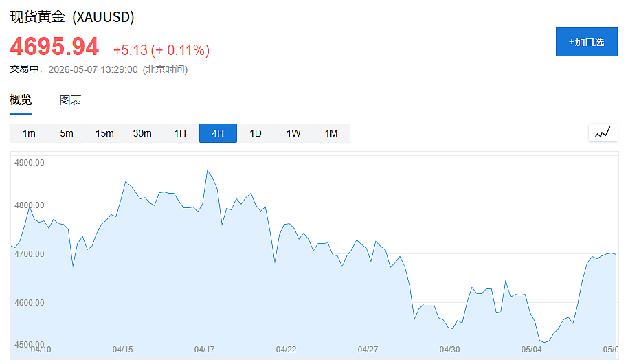The width and height of the screenshot is (628, 364).
Task: Click the title 现货黄金 (XAUUSD)
Action: 72,16
